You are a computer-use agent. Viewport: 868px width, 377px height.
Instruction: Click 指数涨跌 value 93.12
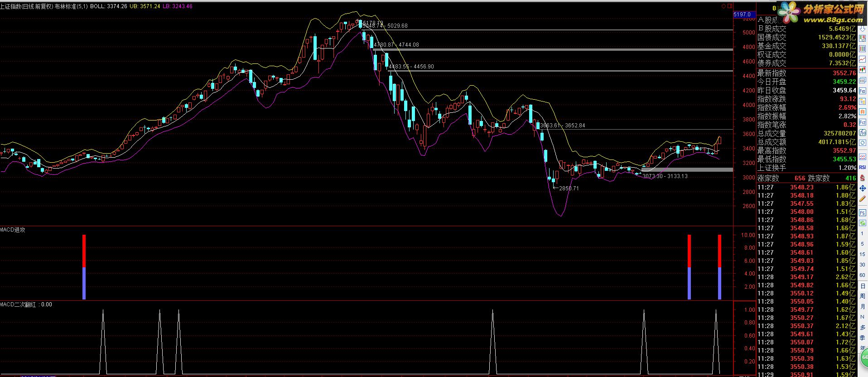(848, 99)
